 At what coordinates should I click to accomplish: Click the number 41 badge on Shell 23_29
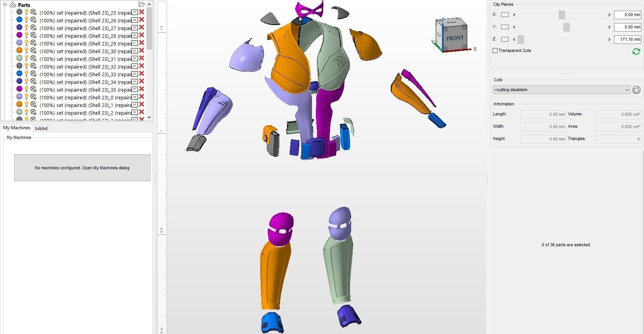coord(134,43)
